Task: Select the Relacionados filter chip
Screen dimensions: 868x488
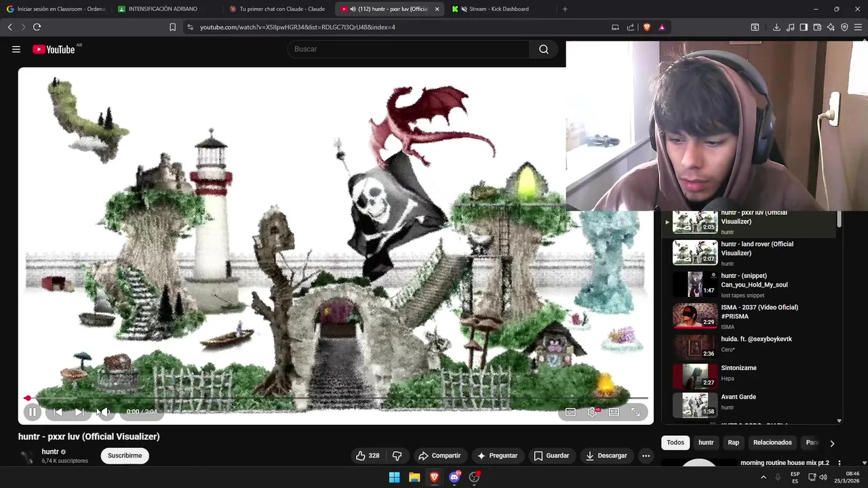Action: pyautogui.click(x=772, y=443)
